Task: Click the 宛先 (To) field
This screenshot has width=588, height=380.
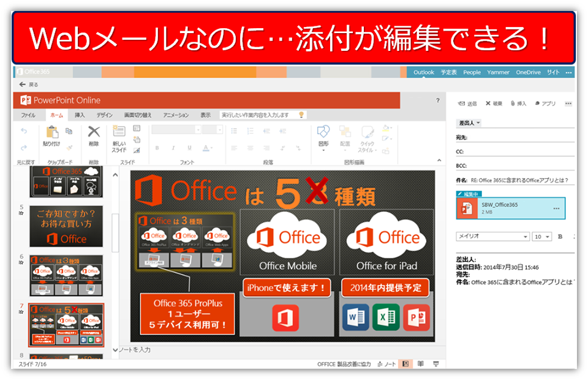Action: click(x=515, y=138)
